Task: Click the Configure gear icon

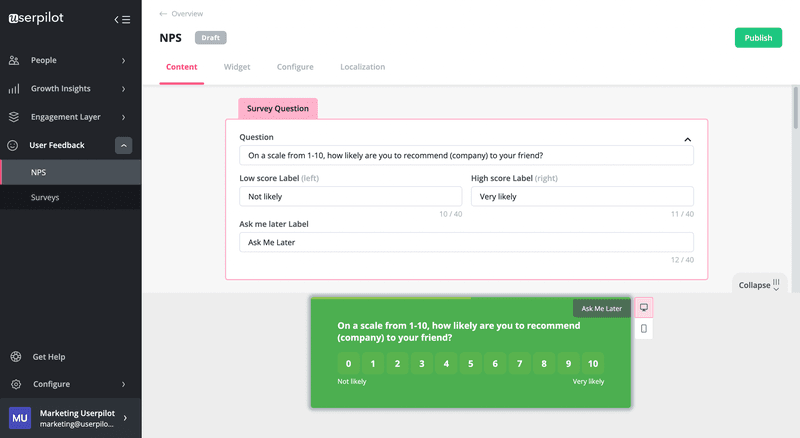Action: [16, 384]
